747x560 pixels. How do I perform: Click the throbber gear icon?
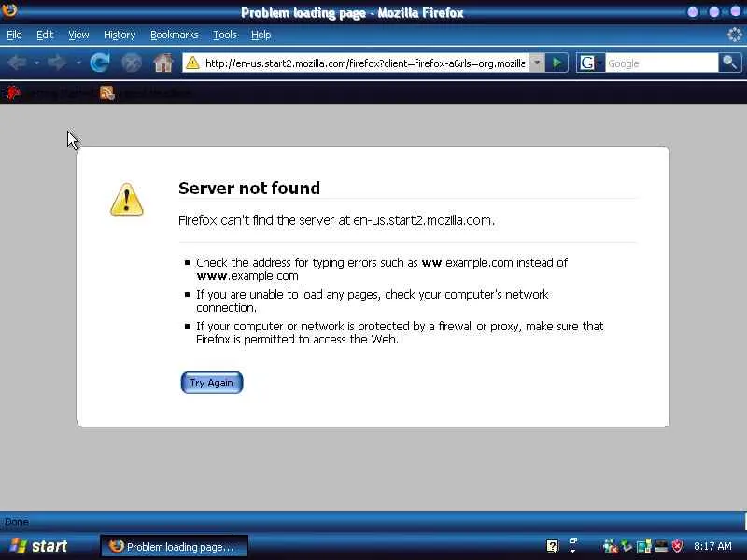(735, 35)
